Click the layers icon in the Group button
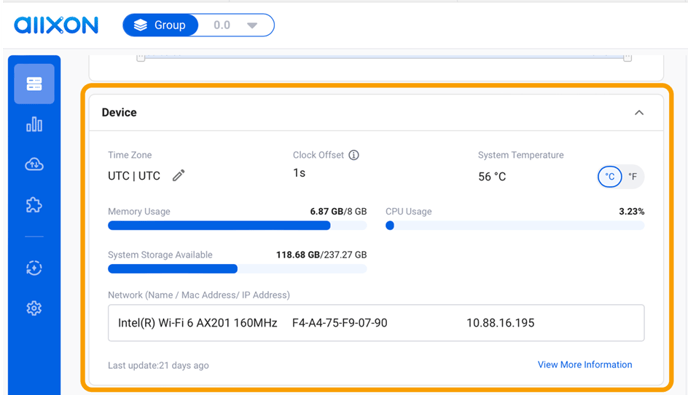Viewport: 688px width, 395px height. click(x=140, y=25)
